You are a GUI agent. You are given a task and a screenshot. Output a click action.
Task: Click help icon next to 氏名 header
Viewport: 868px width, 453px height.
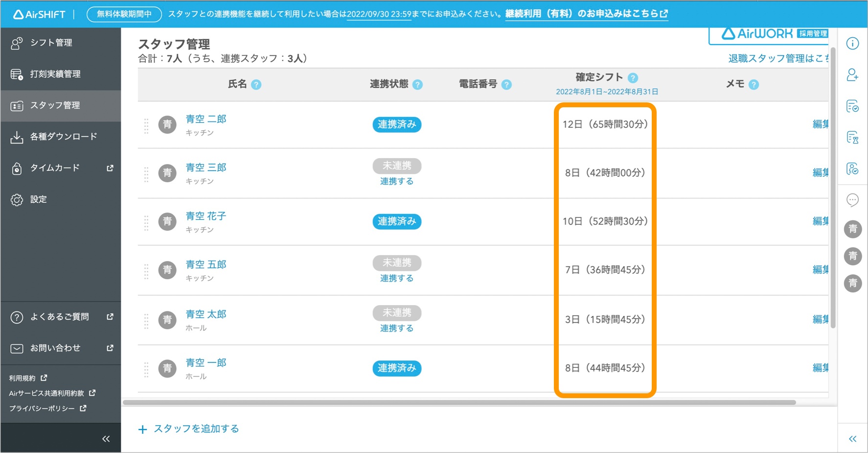pyautogui.click(x=256, y=85)
